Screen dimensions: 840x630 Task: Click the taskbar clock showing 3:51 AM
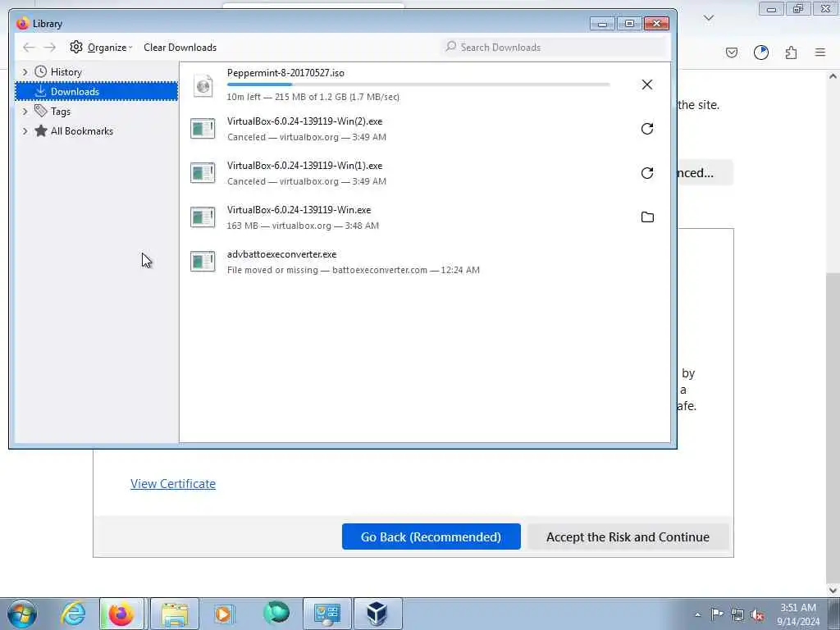[798, 614]
